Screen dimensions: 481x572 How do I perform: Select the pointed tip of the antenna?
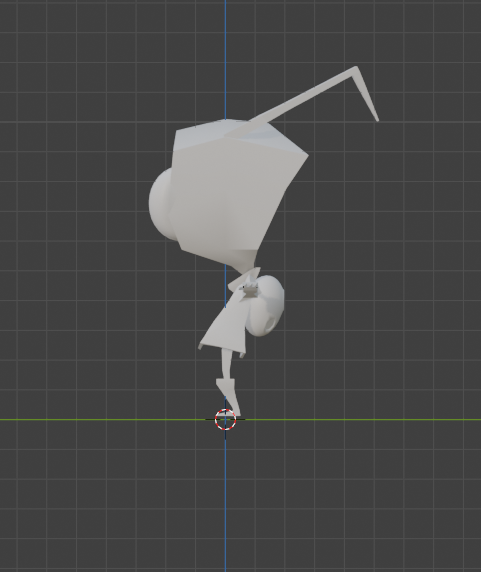(376, 118)
